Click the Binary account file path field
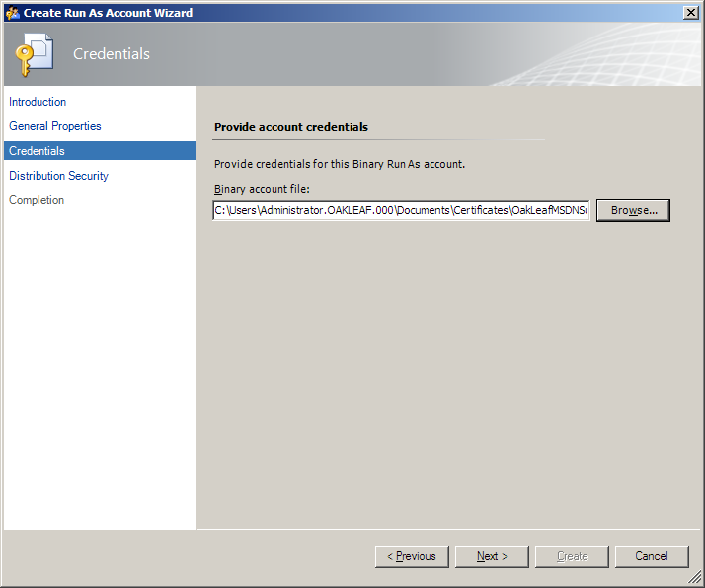Screen dimensions: 705x588 pos(401,210)
